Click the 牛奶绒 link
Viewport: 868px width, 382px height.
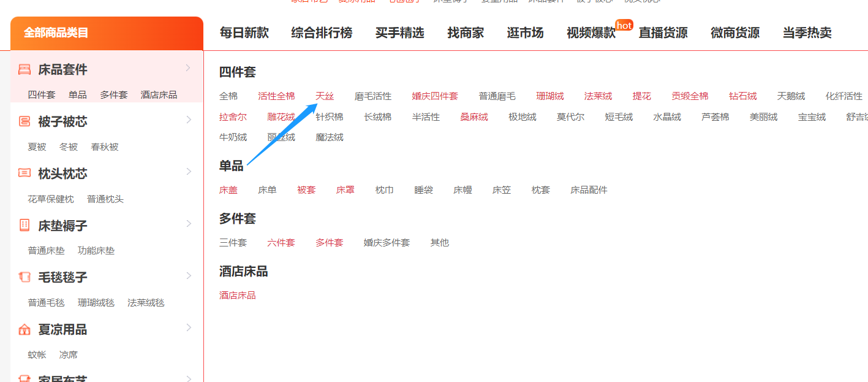[233, 137]
